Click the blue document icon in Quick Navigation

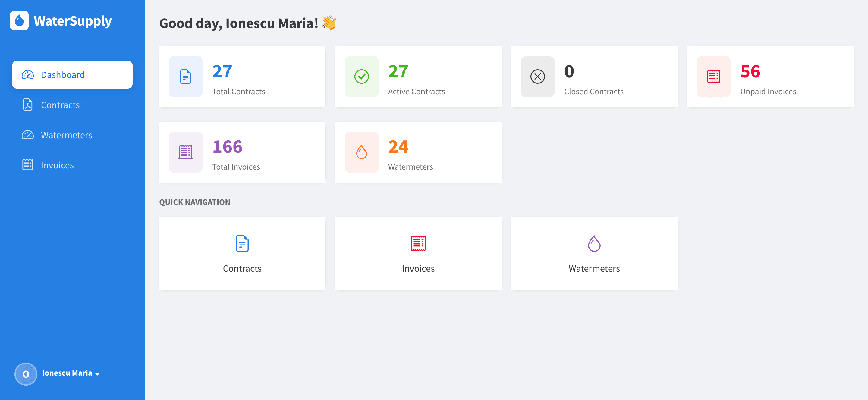tap(242, 243)
